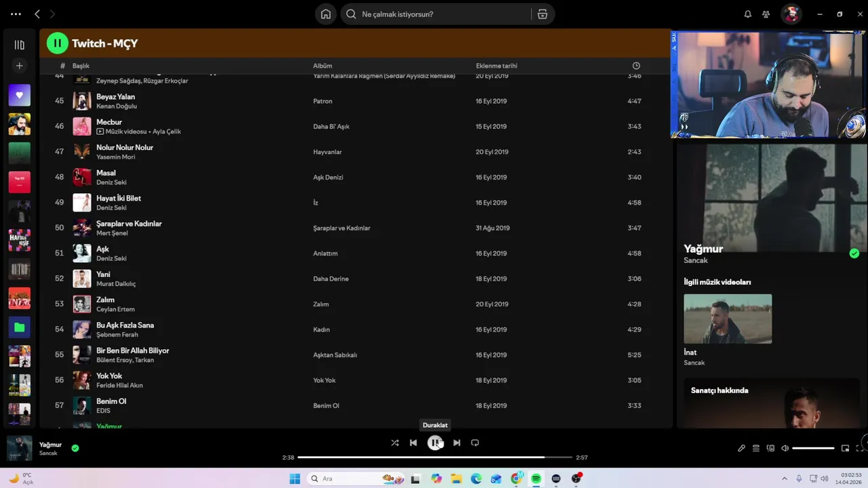Open the weather widget showing 0°C
Screen dimensions: 868x488
(20, 479)
